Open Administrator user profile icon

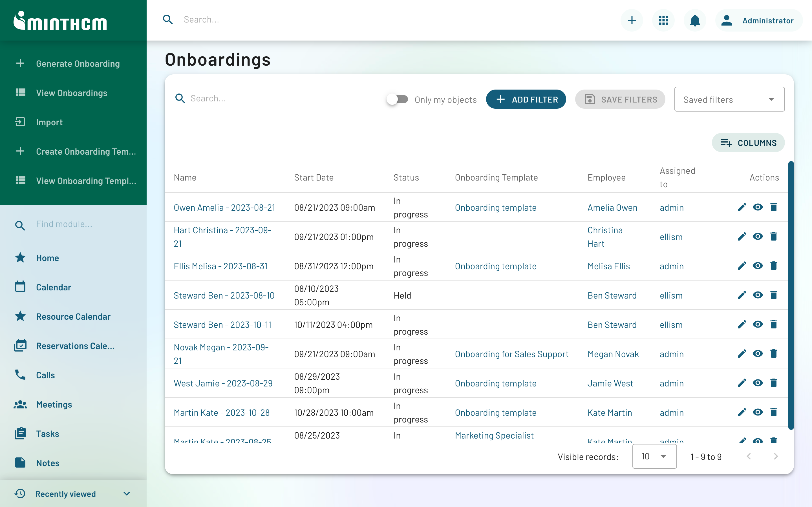click(x=727, y=21)
